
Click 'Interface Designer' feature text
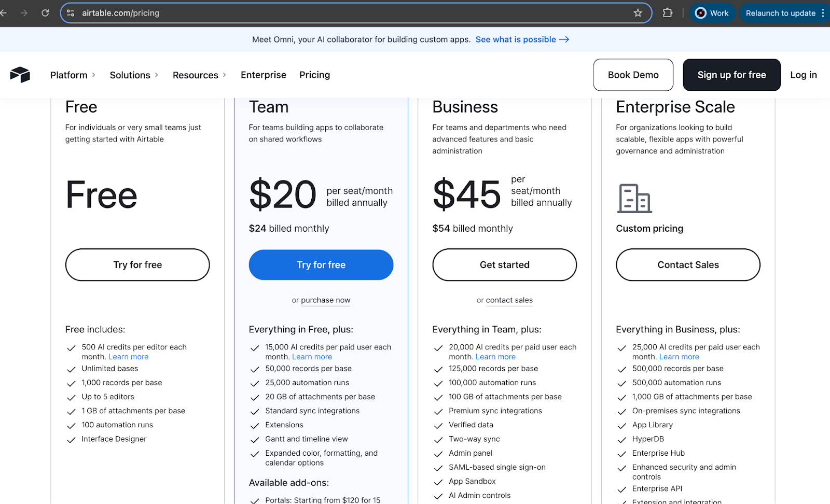tap(114, 439)
